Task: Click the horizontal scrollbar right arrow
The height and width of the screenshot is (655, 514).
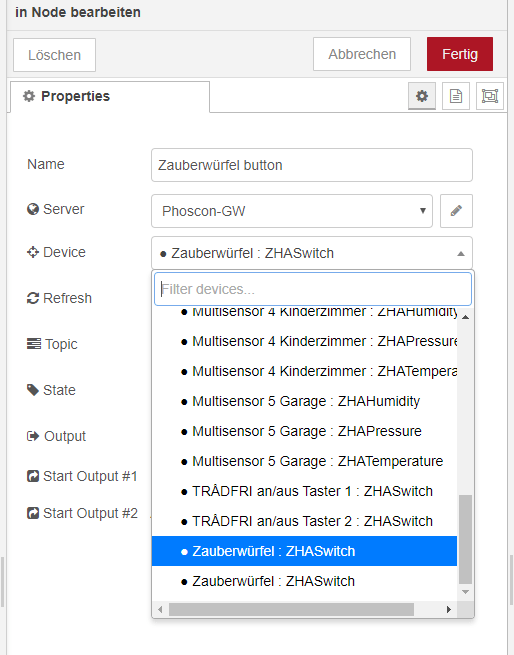Action: pos(449,609)
